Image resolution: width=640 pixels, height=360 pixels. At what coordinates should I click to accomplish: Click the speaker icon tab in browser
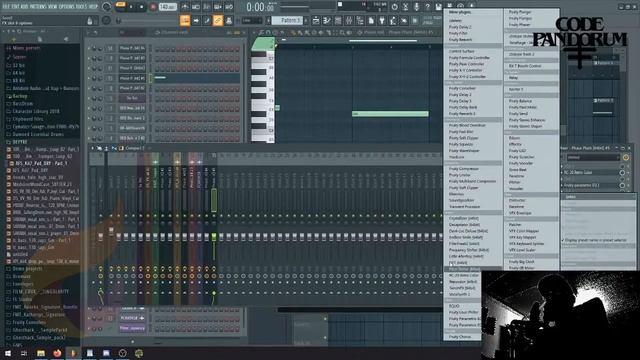coord(66,39)
